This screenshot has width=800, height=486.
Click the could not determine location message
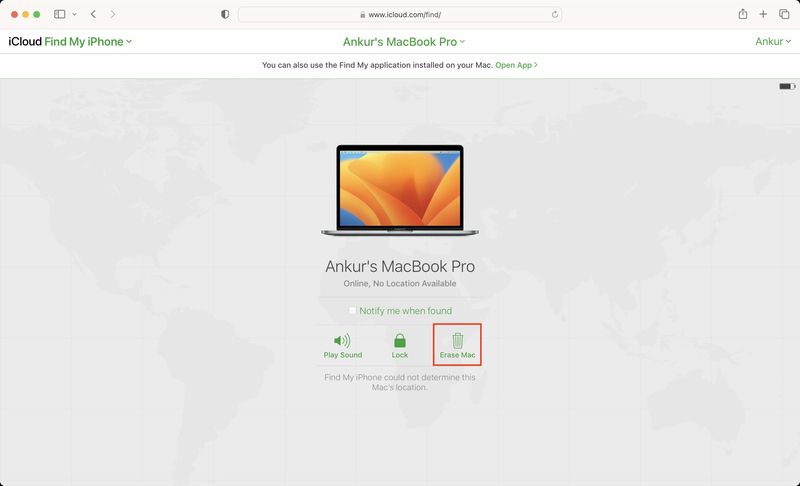click(x=400, y=382)
